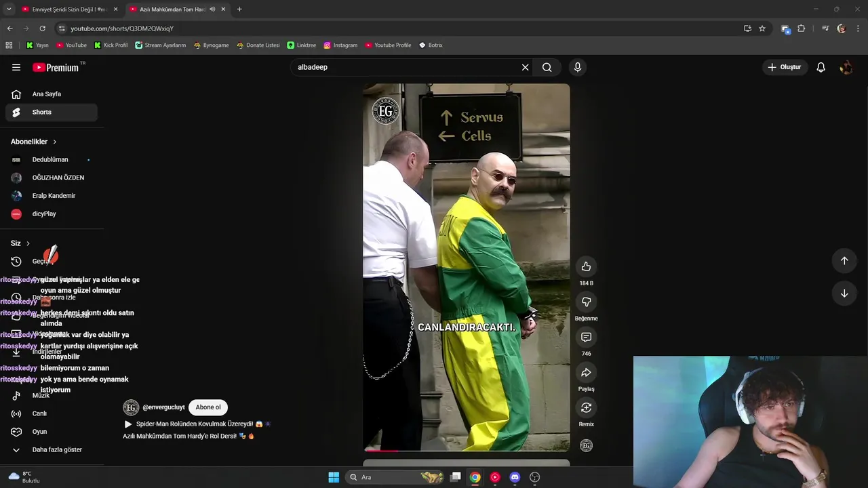Open Stream Ayarlarım bookmark
868x488 pixels.
tap(160, 45)
